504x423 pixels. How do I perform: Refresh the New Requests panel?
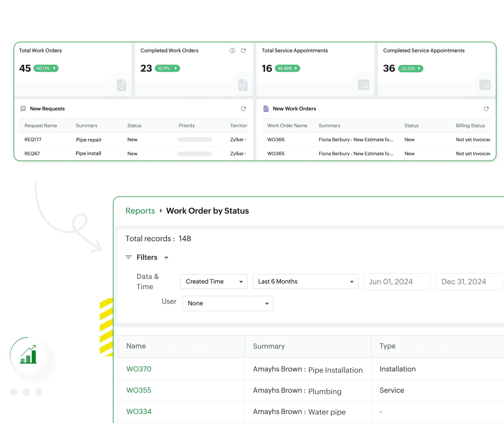(x=243, y=109)
